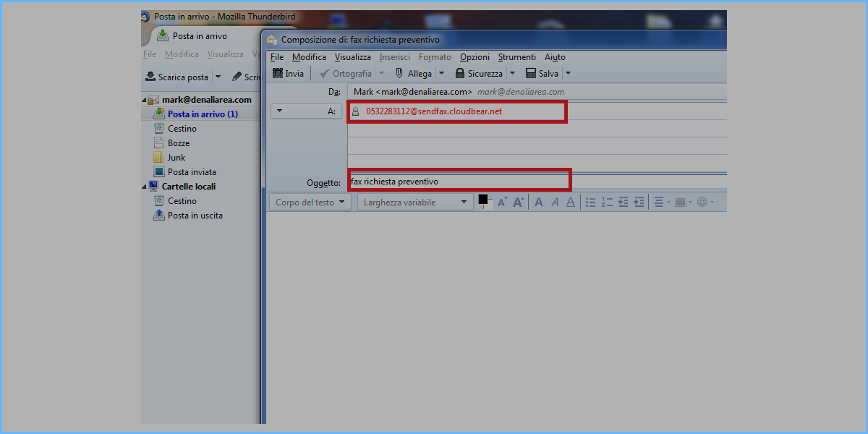868x434 pixels.
Task: Open the Scarica posta dropdown arrow
Action: [x=218, y=77]
